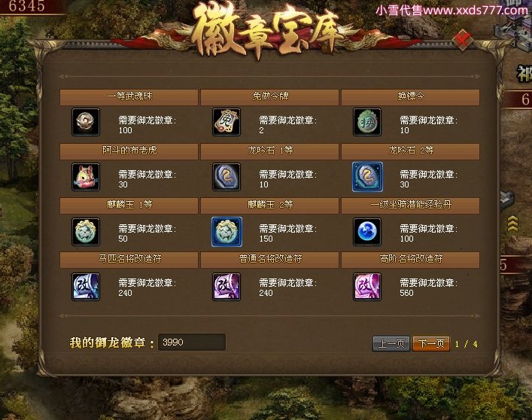The height and width of the screenshot is (420, 532).
Task: Expand the yellow chevron arrows at right edge
Action: [512, 224]
